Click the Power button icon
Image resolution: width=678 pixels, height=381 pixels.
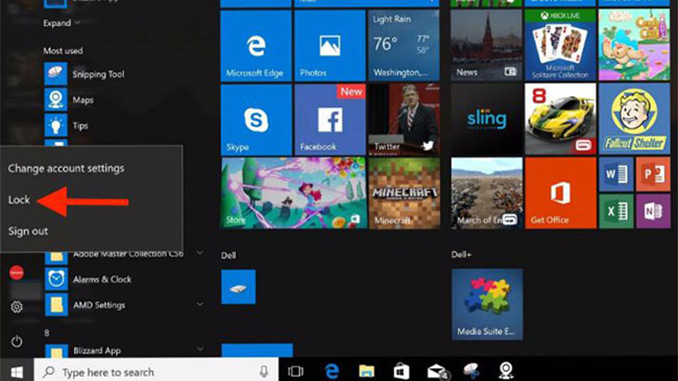(x=16, y=342)
